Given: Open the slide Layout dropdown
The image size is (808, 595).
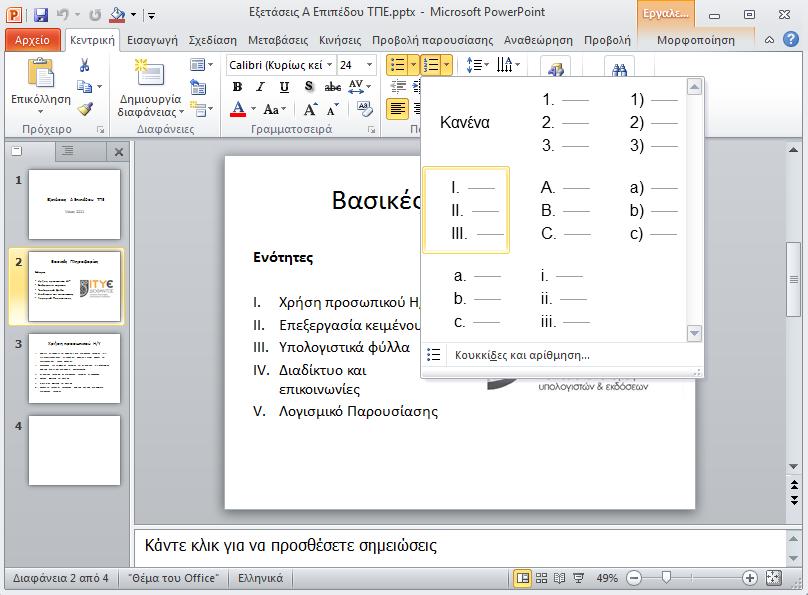Looking at the screenshot, I should pos(201,65).
